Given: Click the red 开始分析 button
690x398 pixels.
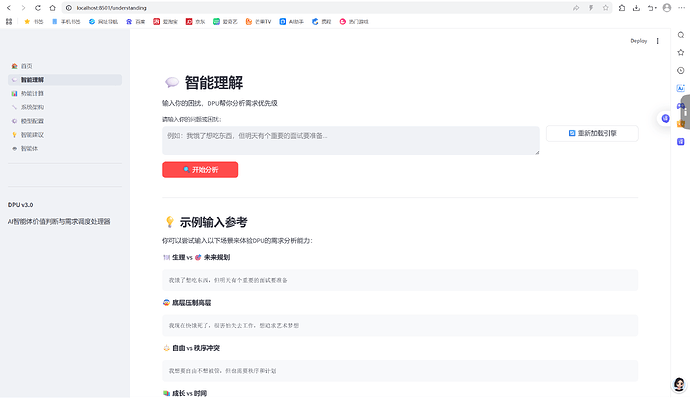Looking at the screenshot, I should 200,170.
